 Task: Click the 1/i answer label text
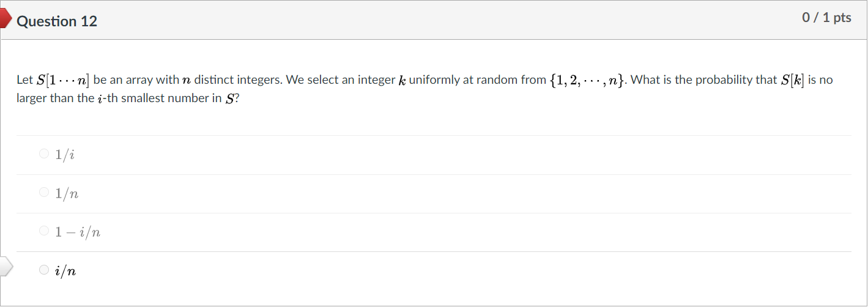pos(65,155)
